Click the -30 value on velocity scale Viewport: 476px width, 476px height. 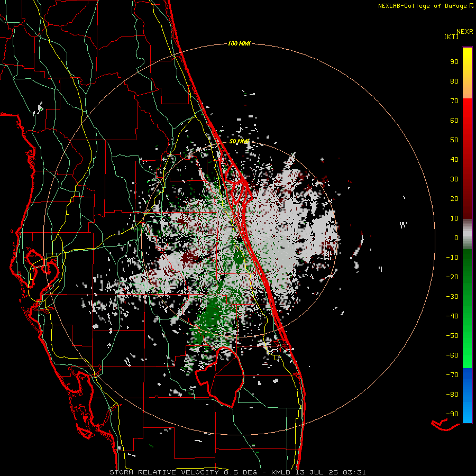tap(452, 297)
